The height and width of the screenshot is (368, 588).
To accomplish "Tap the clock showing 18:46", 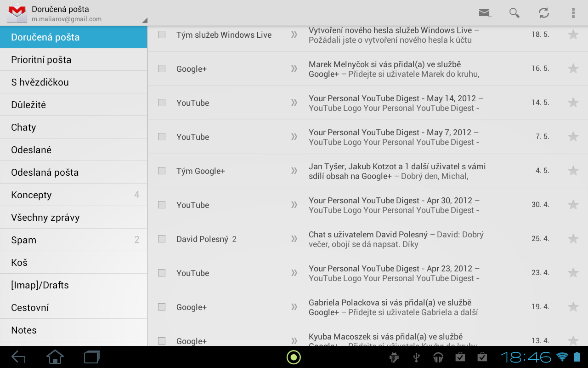I will (x=526, y=356).
